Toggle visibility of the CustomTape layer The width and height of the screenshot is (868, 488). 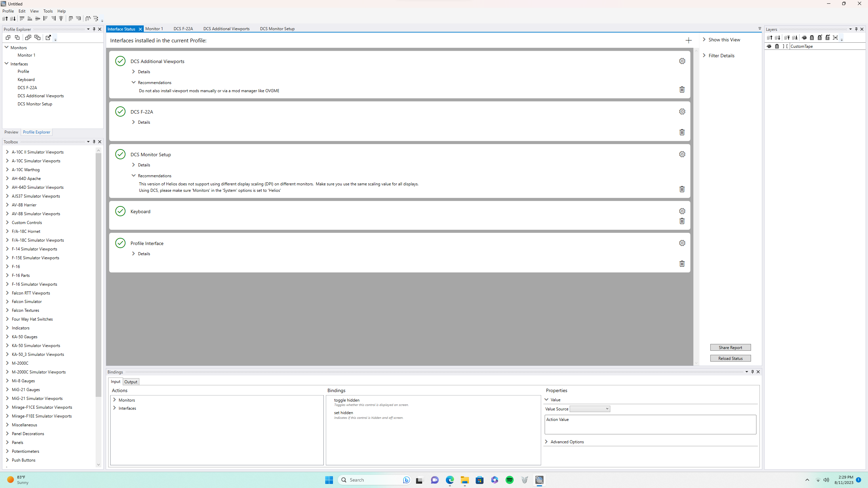768,46
